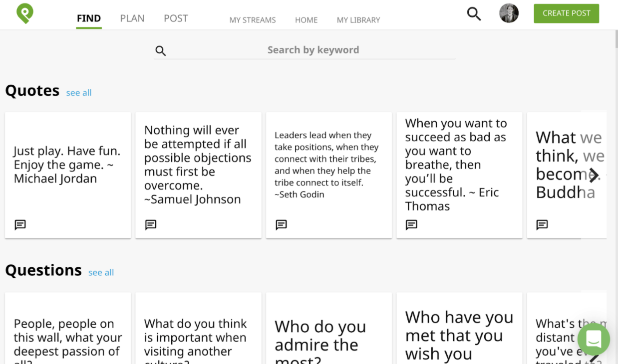Click the comment icon on Seth Godin quote
618x364 pixels.
click(x=281, y=225)
